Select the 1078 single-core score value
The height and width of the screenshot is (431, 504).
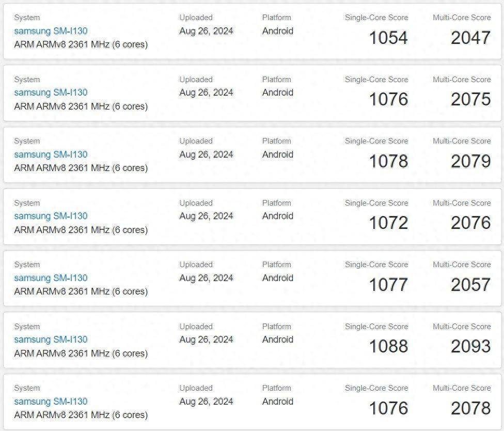[388, 161]
